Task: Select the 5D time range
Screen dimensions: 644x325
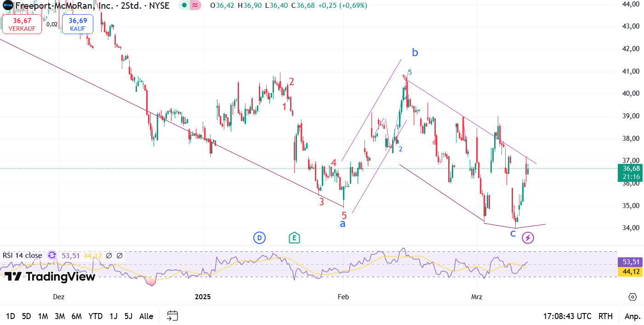Action: (x=26, y=316)
